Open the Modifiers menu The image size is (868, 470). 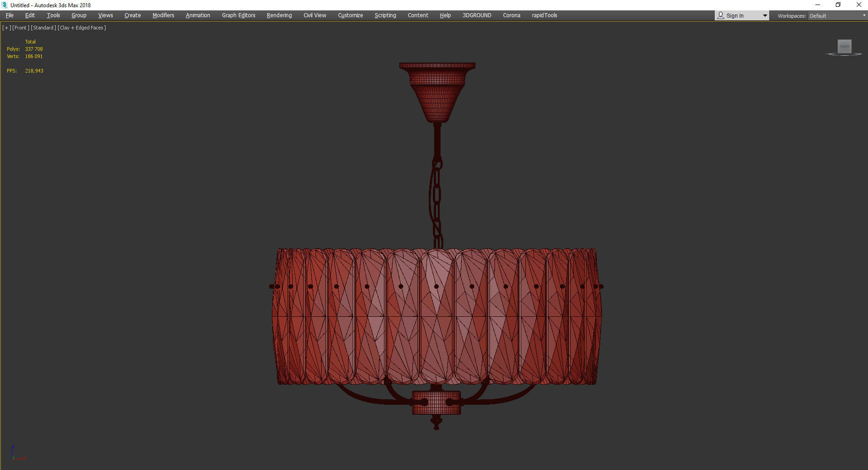tap(163, 15)
